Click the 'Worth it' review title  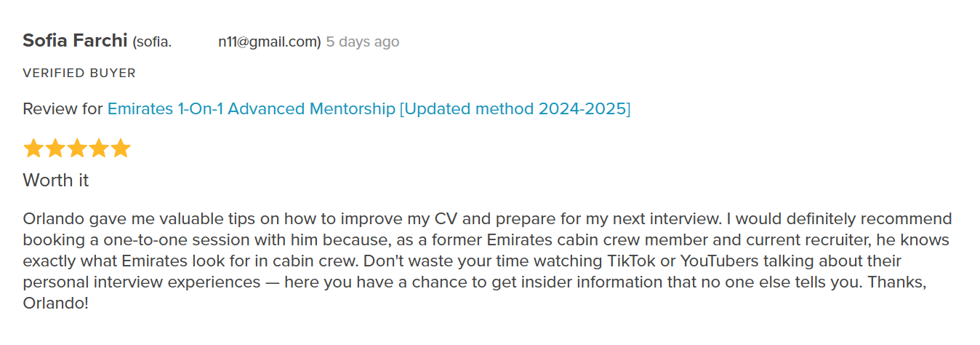point(56,180)
